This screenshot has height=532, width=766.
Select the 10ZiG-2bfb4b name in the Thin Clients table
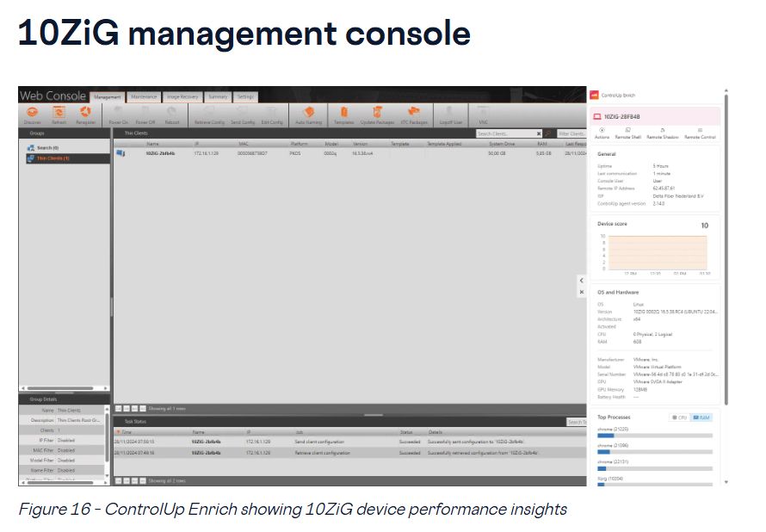[160, 153]
